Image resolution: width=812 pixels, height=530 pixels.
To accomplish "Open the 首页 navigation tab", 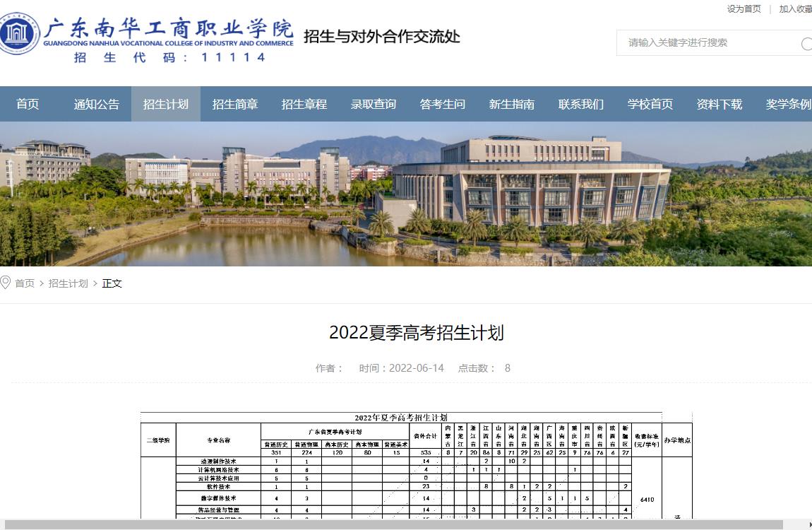I will (28, 105).
